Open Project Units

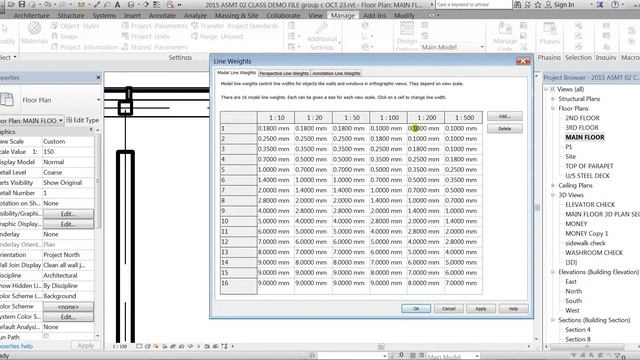point(146,36)
